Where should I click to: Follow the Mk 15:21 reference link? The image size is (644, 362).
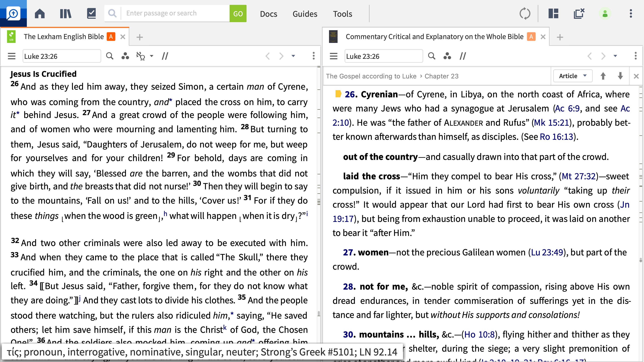pyautogui.click(x=551, y=123)
